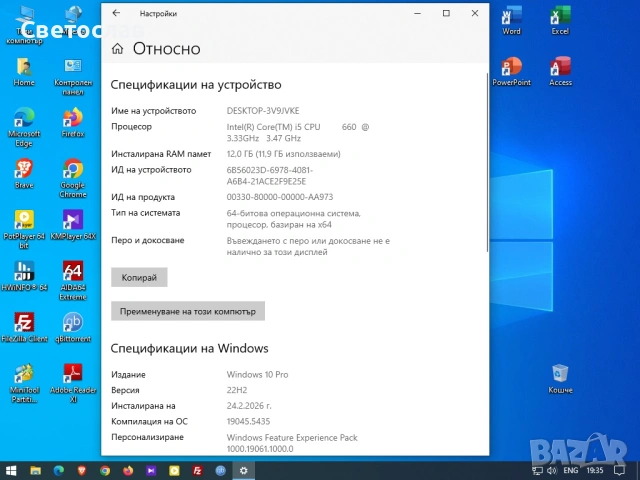640x480 pixels.
Task: Click OS build value 19045.5435
Action: click(x=248, y=421)
